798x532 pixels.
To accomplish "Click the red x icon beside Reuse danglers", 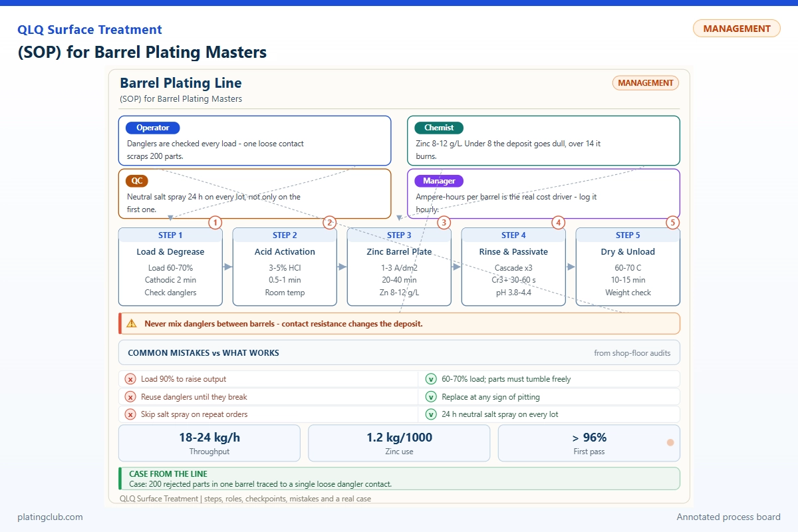I will tap(131, 397).
